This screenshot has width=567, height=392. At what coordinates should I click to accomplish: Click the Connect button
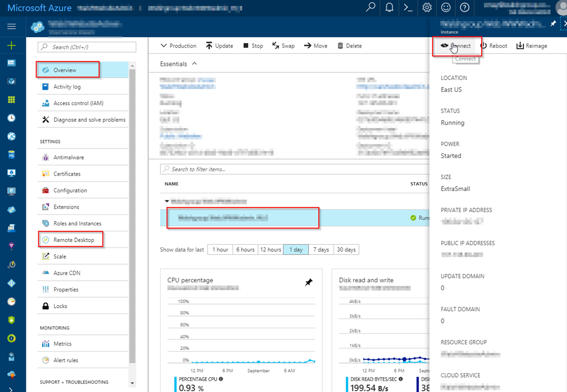pos(456,46)
